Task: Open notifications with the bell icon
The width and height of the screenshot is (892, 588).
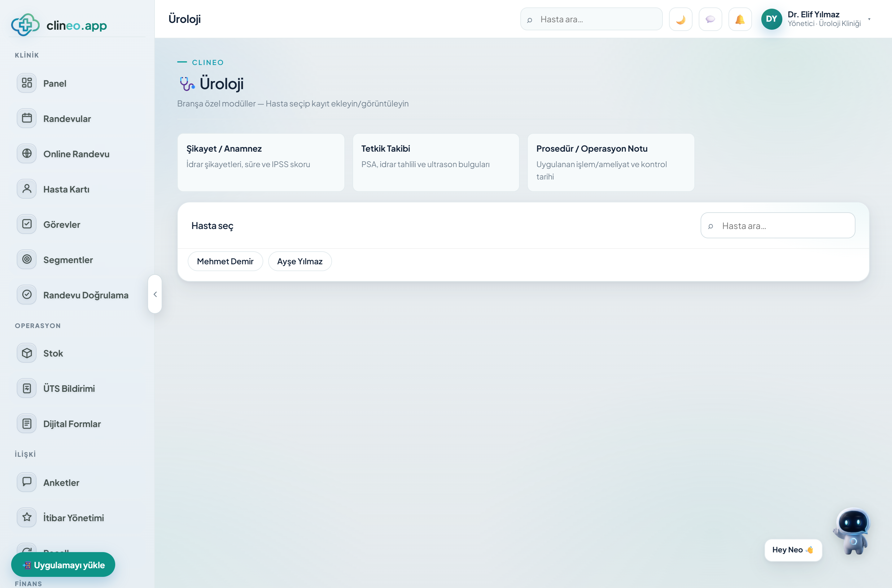Action: tap(740, 19)
